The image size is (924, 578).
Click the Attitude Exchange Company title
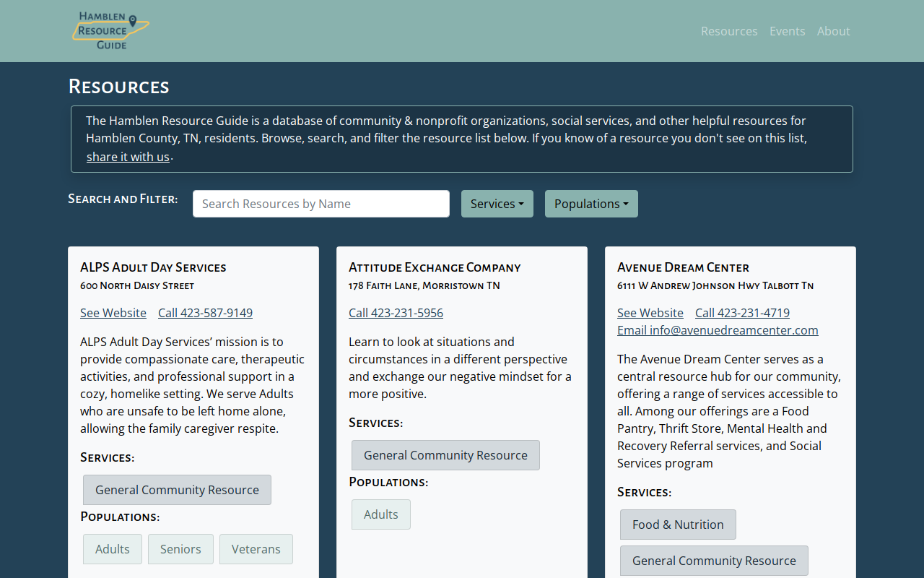[435, 267]
